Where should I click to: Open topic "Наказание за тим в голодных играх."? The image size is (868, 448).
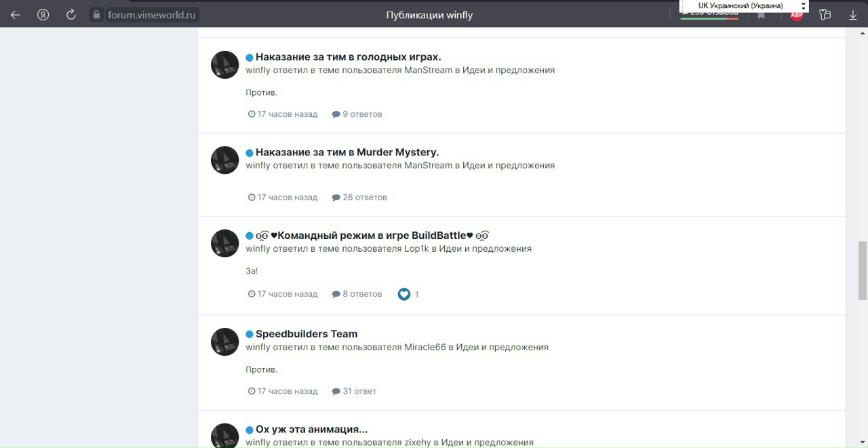point(348,57)
